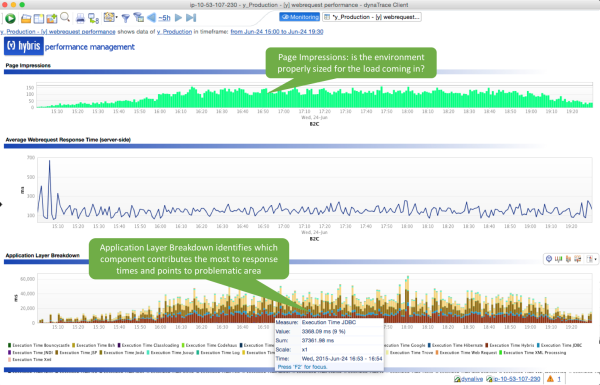
Task: Click the server connection icon beside the printer
Action: click(93, 18)
